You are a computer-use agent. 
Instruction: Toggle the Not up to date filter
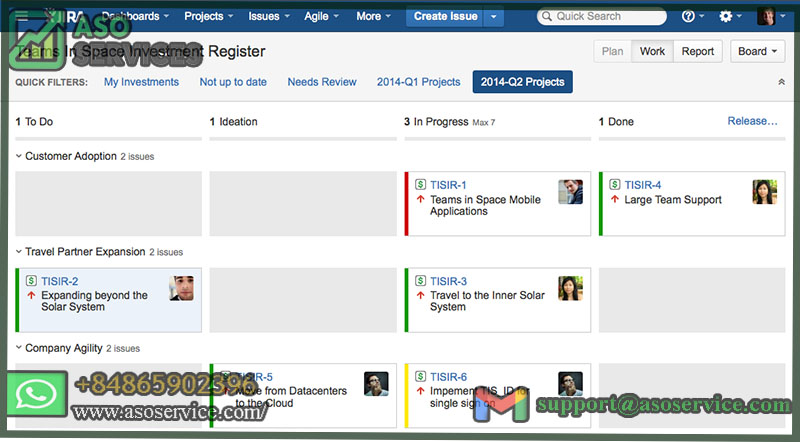click(x=233, y=82)
